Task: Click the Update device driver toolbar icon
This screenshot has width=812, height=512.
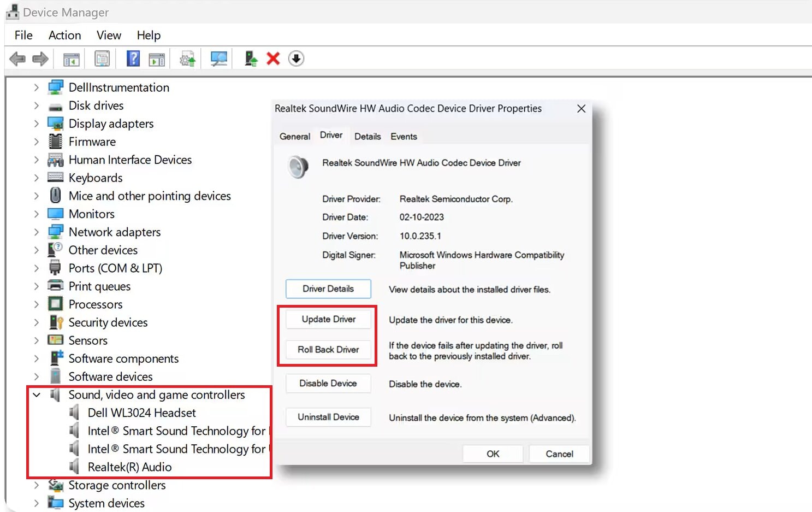Action: 188,58
